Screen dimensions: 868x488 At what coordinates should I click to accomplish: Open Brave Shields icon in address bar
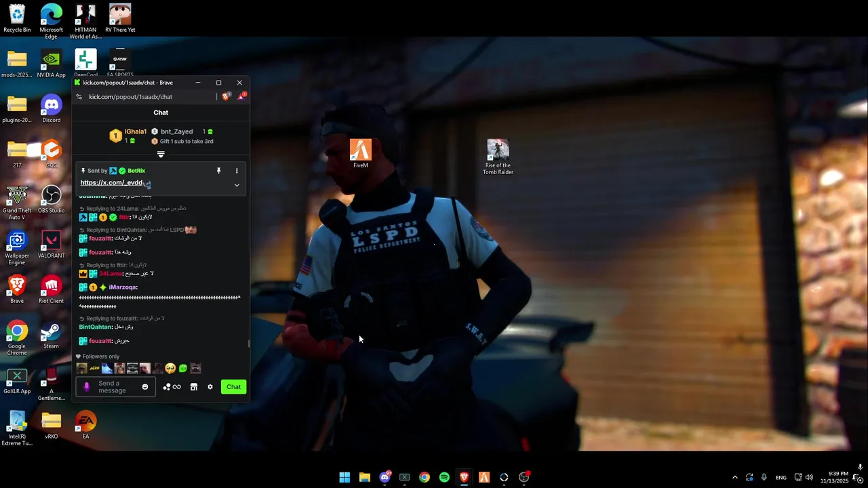pos(226,97)
